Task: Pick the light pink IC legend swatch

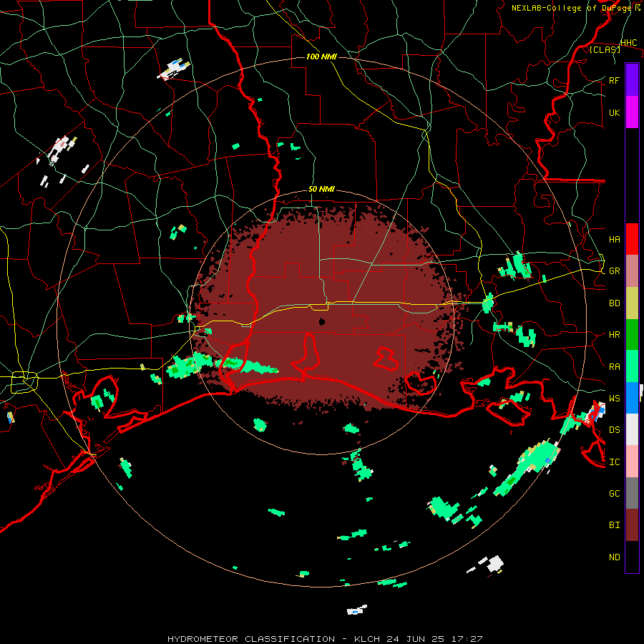Action: [x=632, y=462]
